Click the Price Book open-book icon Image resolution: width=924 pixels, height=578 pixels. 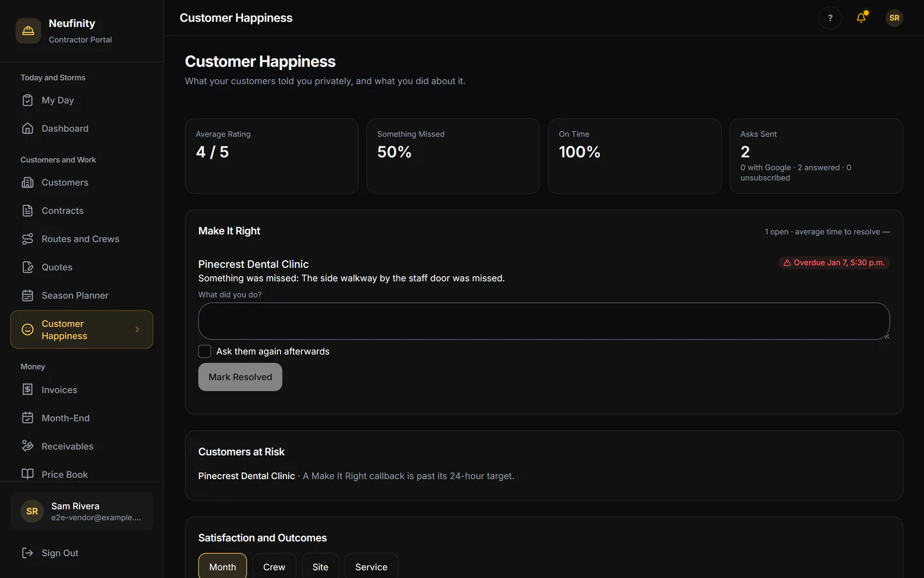pyautogui.click(x=28, y=475)
